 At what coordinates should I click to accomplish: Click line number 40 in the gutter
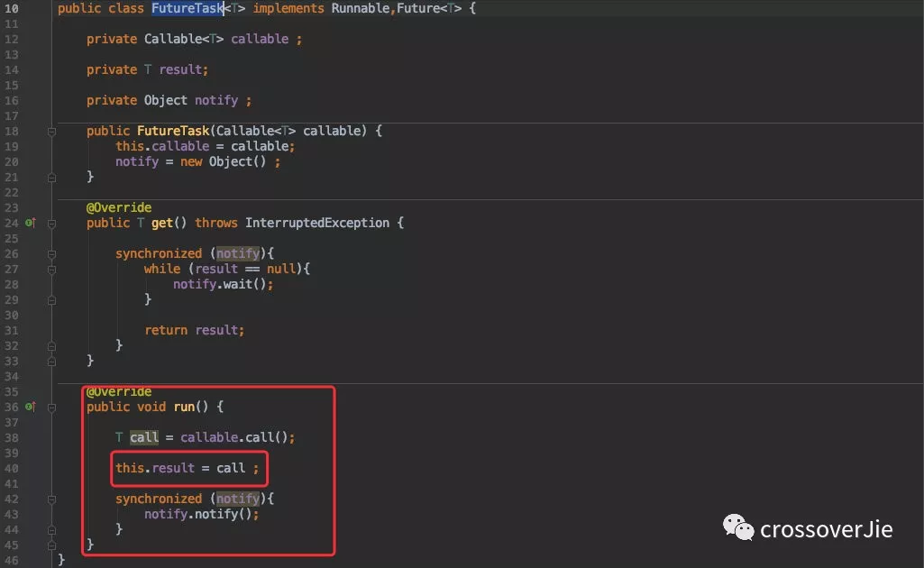click(x=11, y=468)
